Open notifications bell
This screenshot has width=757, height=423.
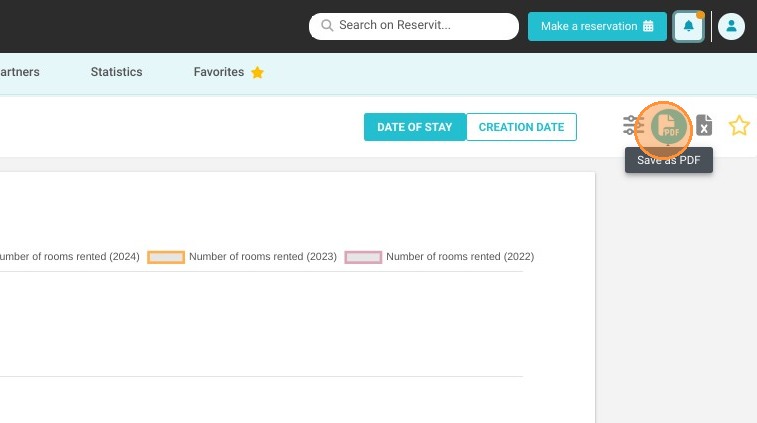[688, 26]
